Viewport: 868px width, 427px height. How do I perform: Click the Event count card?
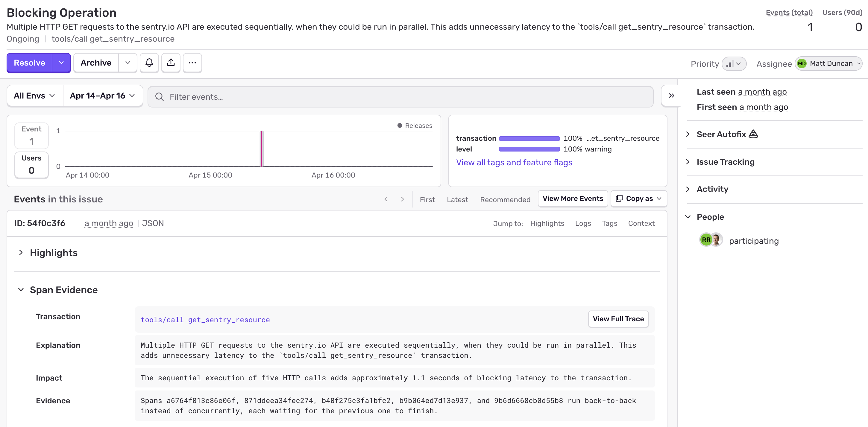tap(31, 135)
